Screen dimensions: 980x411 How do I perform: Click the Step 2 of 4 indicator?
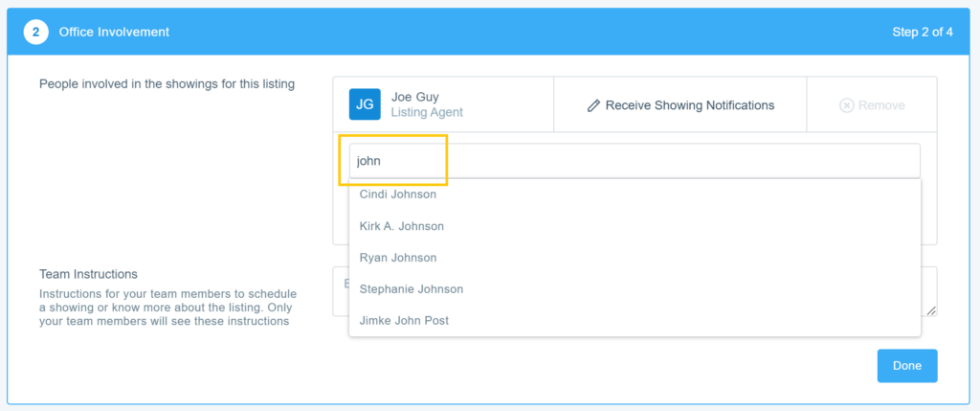point(921,33)
